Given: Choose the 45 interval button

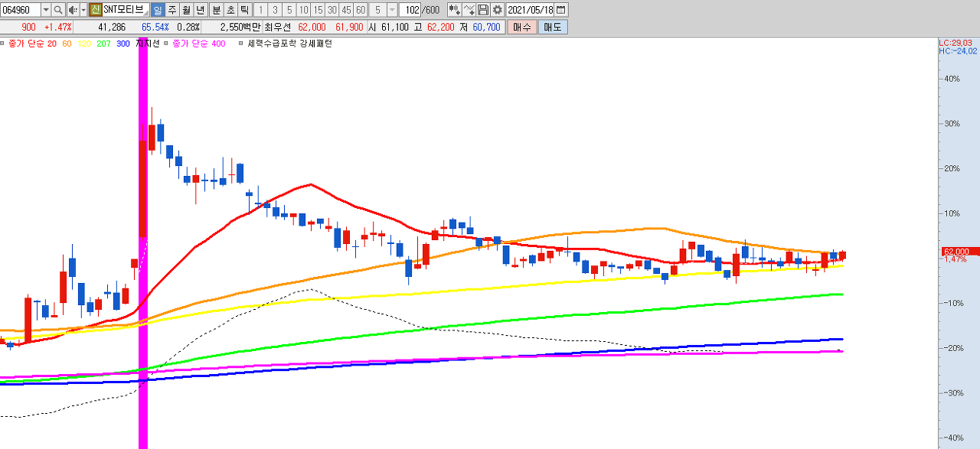Looking at the screenshot, I should (346, 10).
